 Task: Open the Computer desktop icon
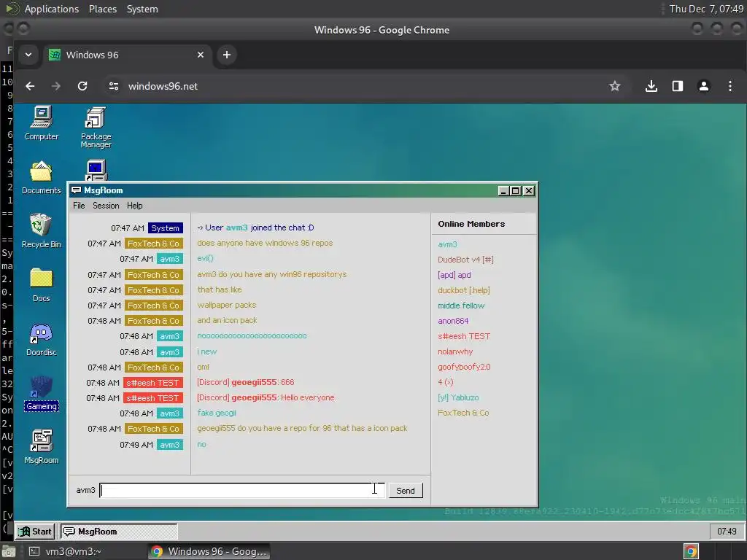(x=42, y=122)
